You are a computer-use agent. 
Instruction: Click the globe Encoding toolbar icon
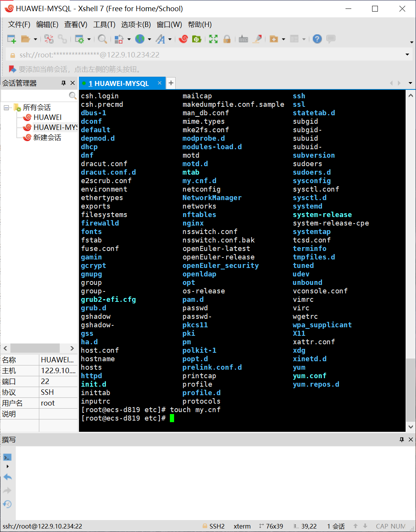coord(140,39)
